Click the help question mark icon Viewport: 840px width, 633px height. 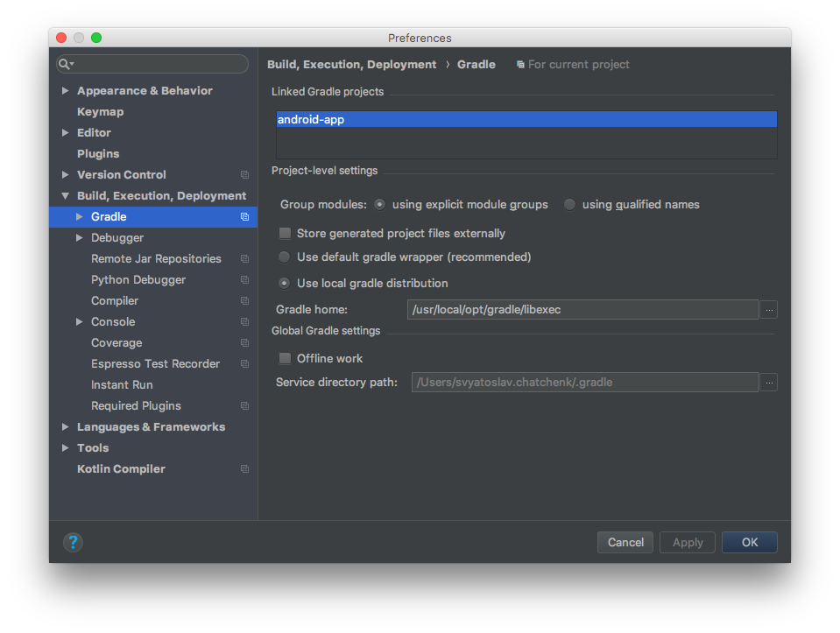point(73,543)
